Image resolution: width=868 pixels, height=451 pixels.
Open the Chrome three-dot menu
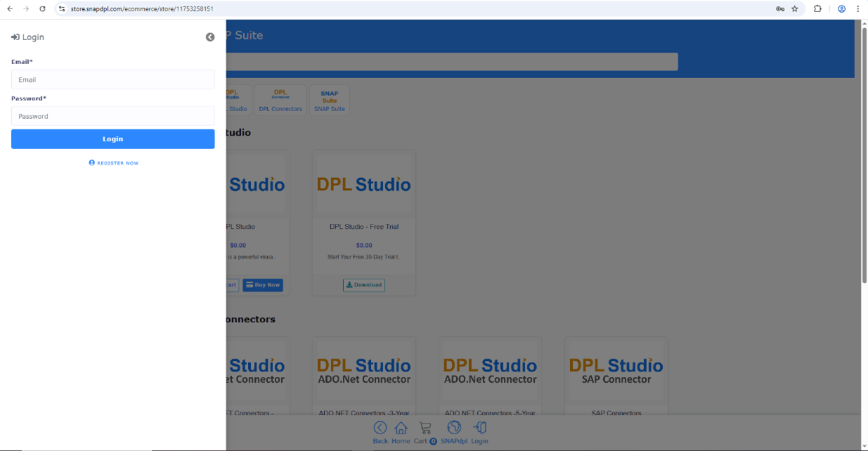click(857, 9)
